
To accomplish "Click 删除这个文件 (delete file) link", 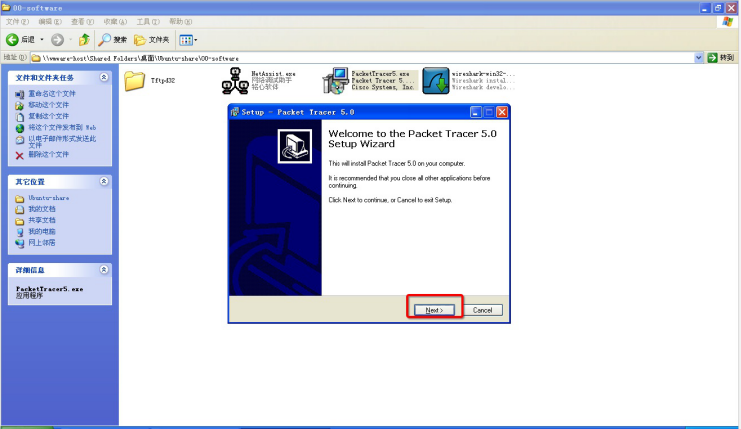I will tap(48, 154).
